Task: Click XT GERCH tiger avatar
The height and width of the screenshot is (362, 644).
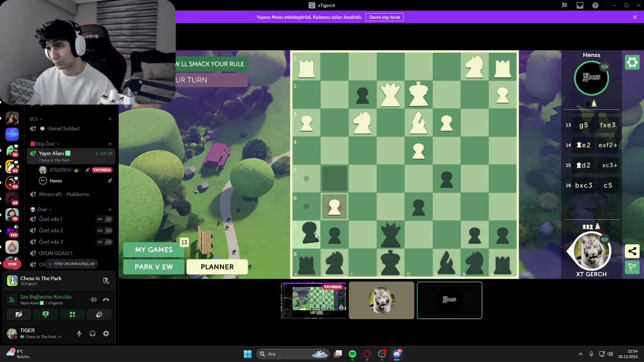Action: (591, 251)
